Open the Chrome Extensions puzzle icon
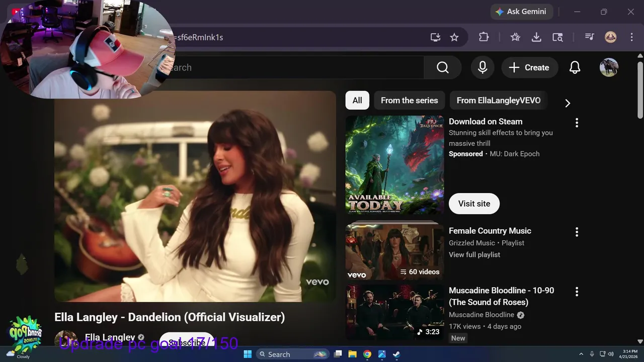 click(484, 37)
